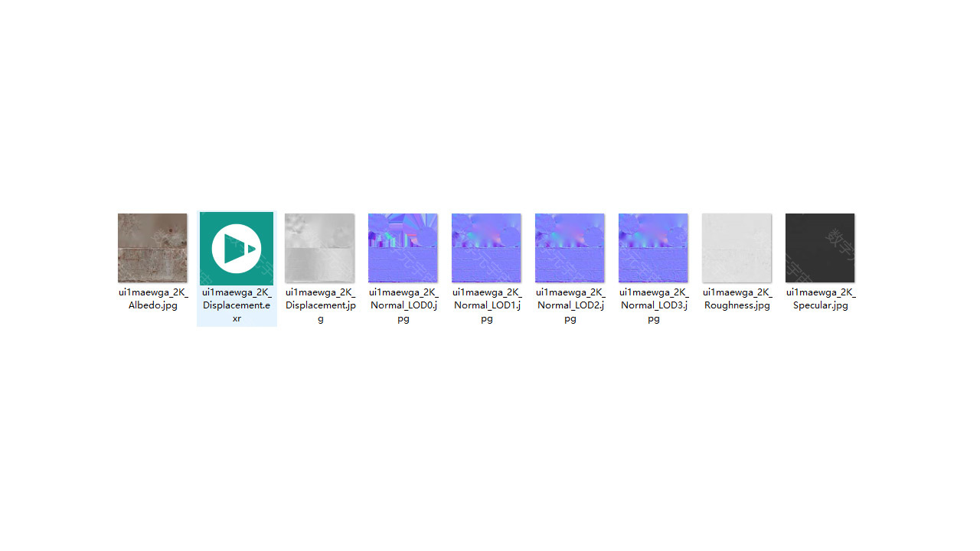980x551 pixels.
Task: Select the Normal_LOD1.jpg thumbnail image
Action: [486, 248]
